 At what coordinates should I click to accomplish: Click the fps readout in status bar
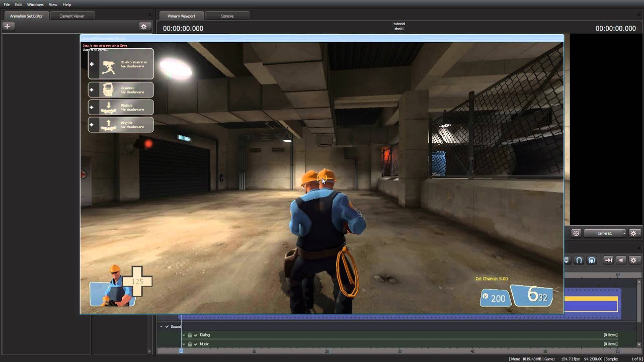(589, 359)
